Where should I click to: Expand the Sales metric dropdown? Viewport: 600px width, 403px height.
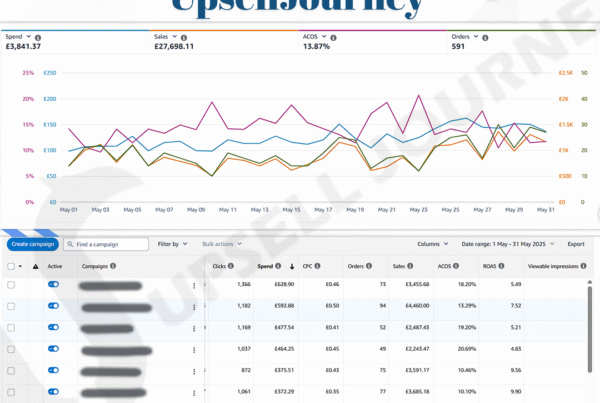pos(174,36)
